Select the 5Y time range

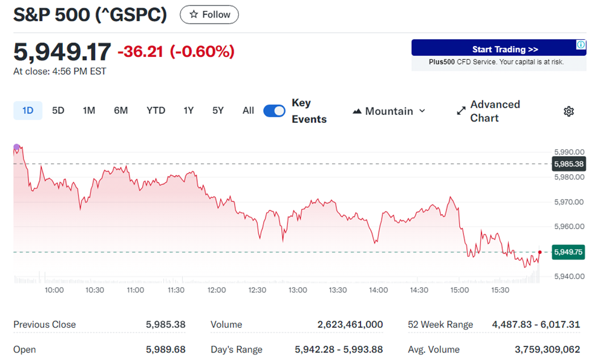pos(217,111)
